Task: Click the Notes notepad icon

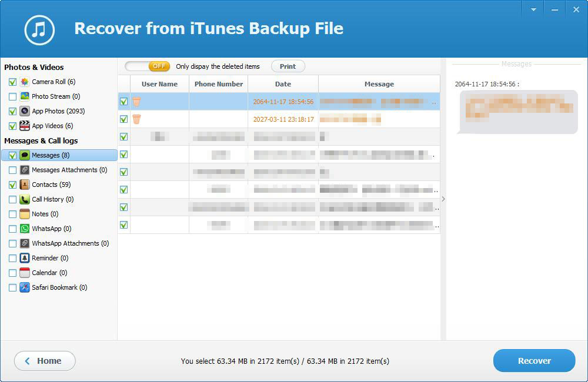Action: 25,214
